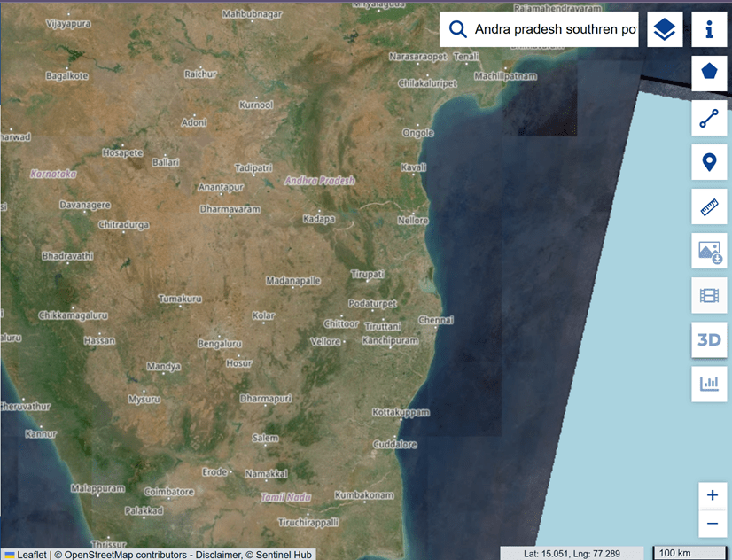The height and width of the screenshot is (560, 732).
Task: Click the Andhra Pradesh state label
Action: click(320, 181)
